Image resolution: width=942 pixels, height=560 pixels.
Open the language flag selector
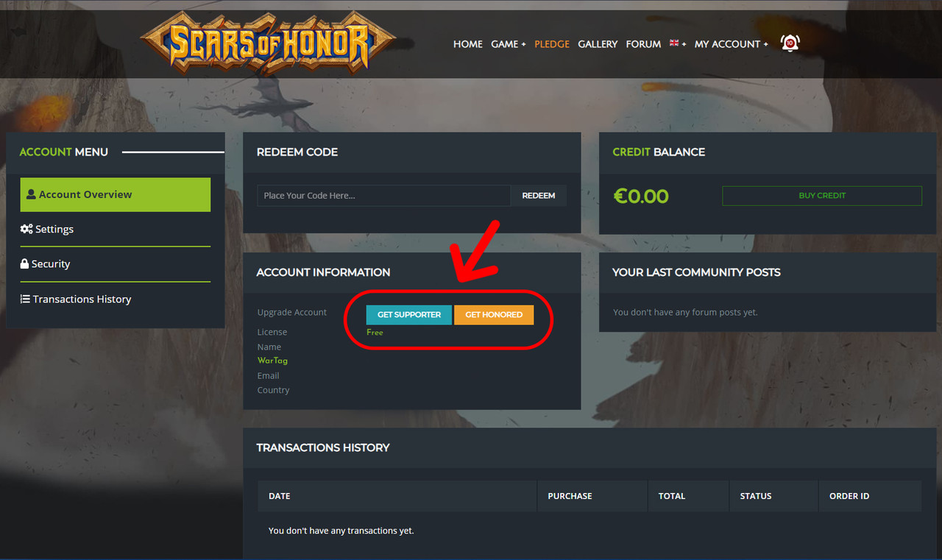678,43
